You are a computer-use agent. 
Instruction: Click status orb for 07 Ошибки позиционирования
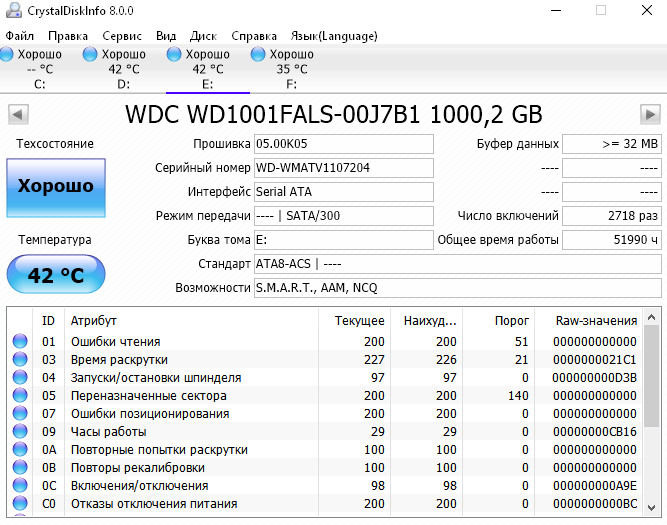click(20, 413)
